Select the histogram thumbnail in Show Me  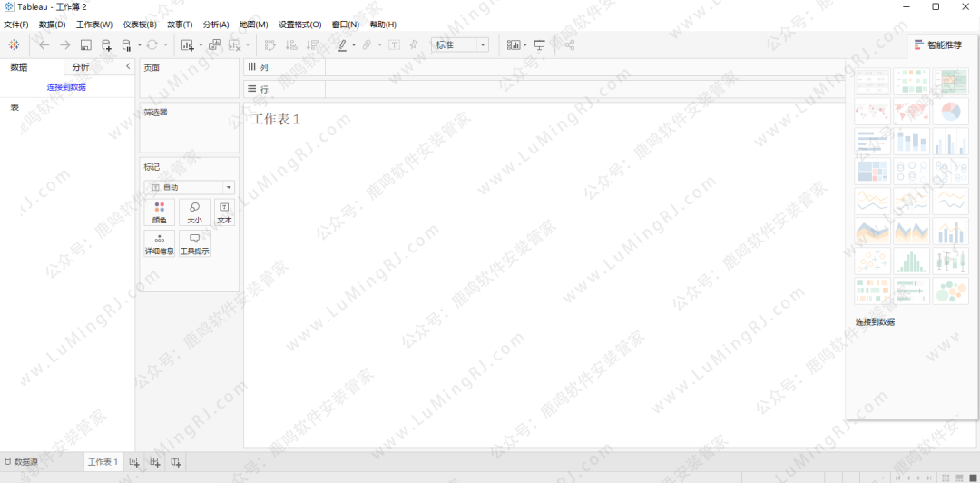coord(911,261)
